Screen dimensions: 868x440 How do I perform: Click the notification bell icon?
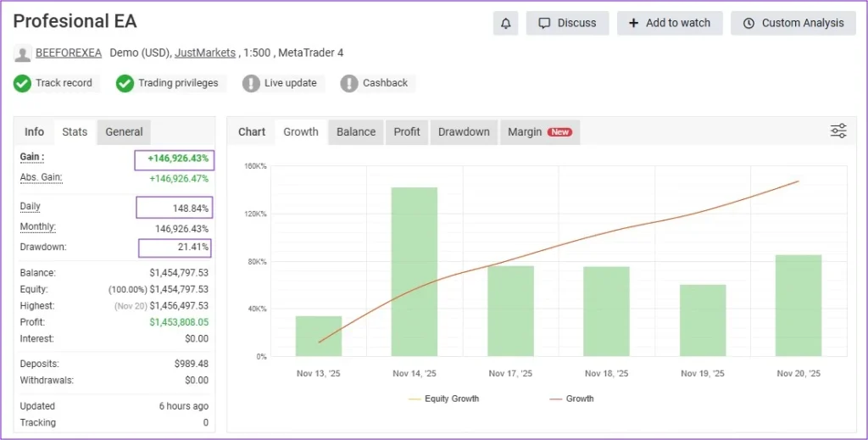tap(505, 24)
